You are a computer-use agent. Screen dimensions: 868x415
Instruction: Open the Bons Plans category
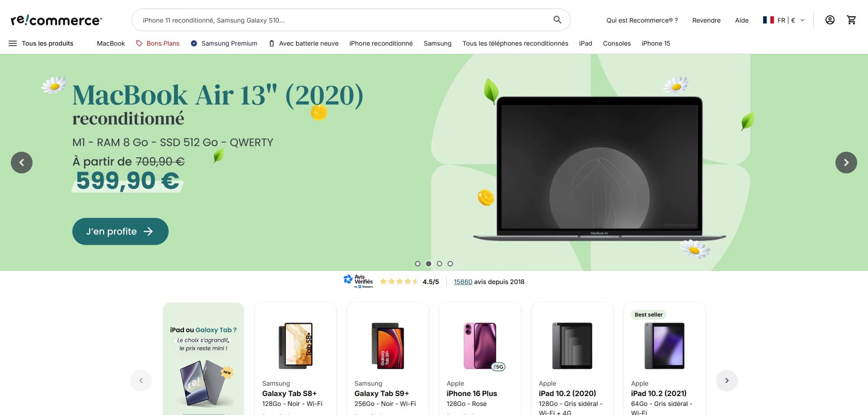pos(158,43)
